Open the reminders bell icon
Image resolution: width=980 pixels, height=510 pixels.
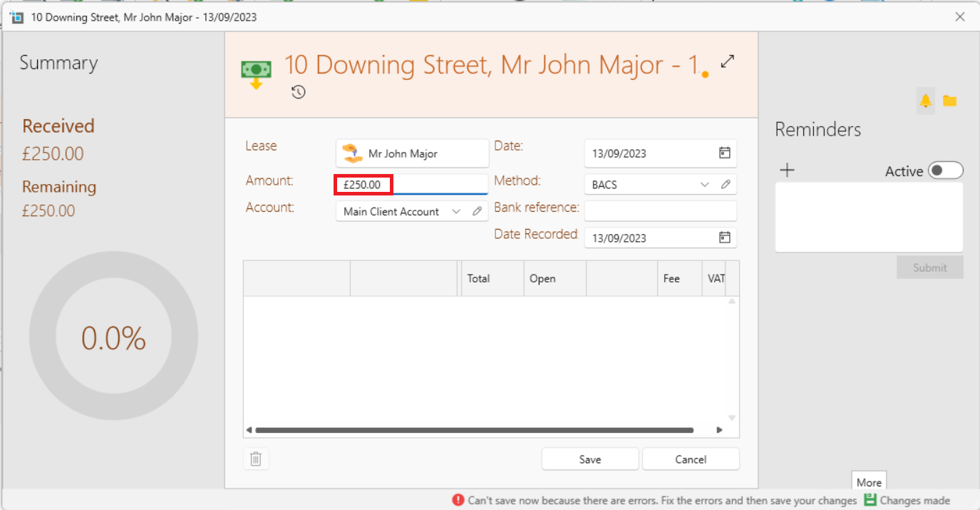(925, 101)
